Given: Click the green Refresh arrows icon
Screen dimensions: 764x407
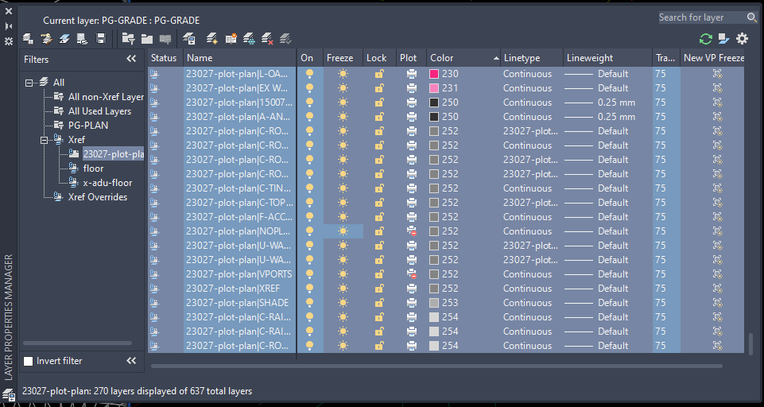Looking at the screenshot, I should coord(706,39).
